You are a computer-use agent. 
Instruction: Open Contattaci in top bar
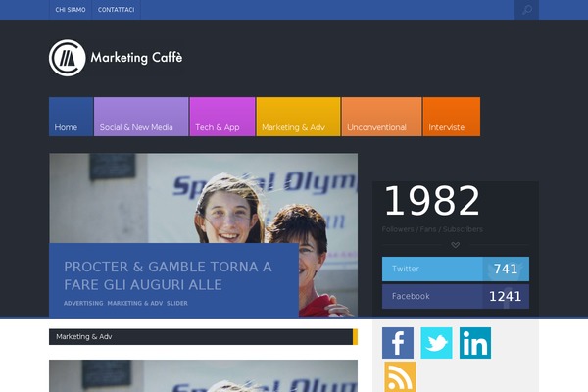pyautogui.click(x=117, y=10)
